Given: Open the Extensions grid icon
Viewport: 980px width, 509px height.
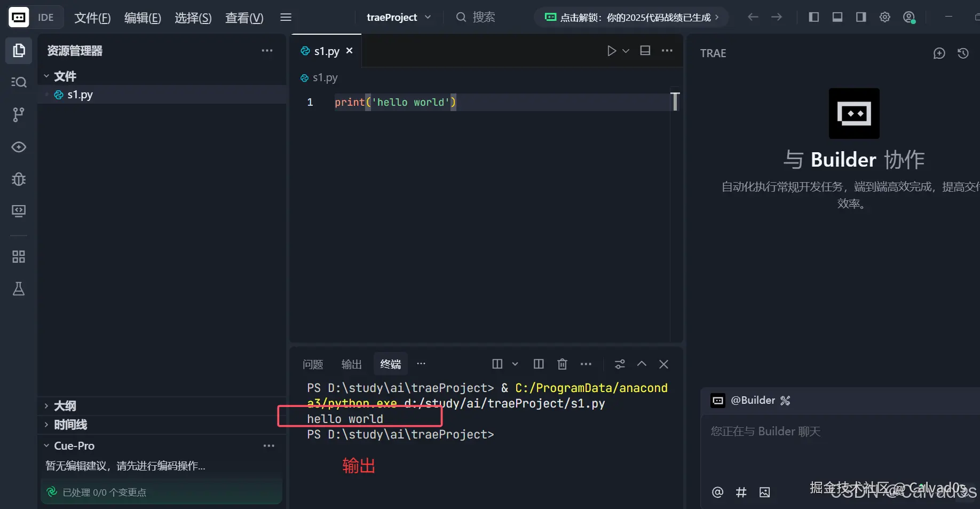Looking at the screenshot, I should tap(19, 257).
